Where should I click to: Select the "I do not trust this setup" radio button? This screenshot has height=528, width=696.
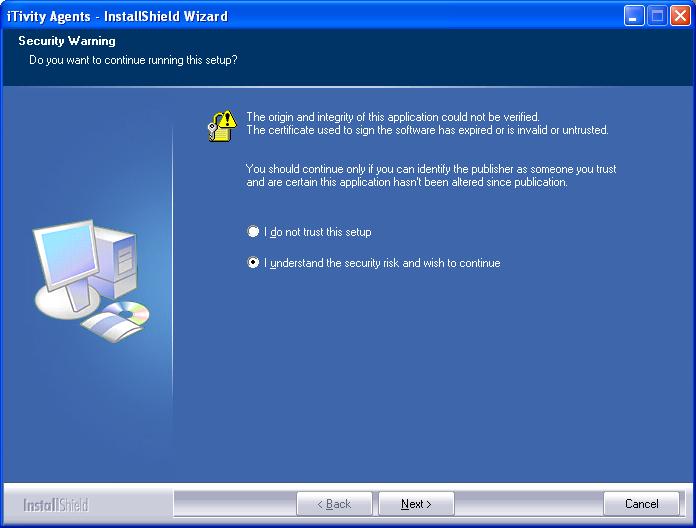pos(253,232)
